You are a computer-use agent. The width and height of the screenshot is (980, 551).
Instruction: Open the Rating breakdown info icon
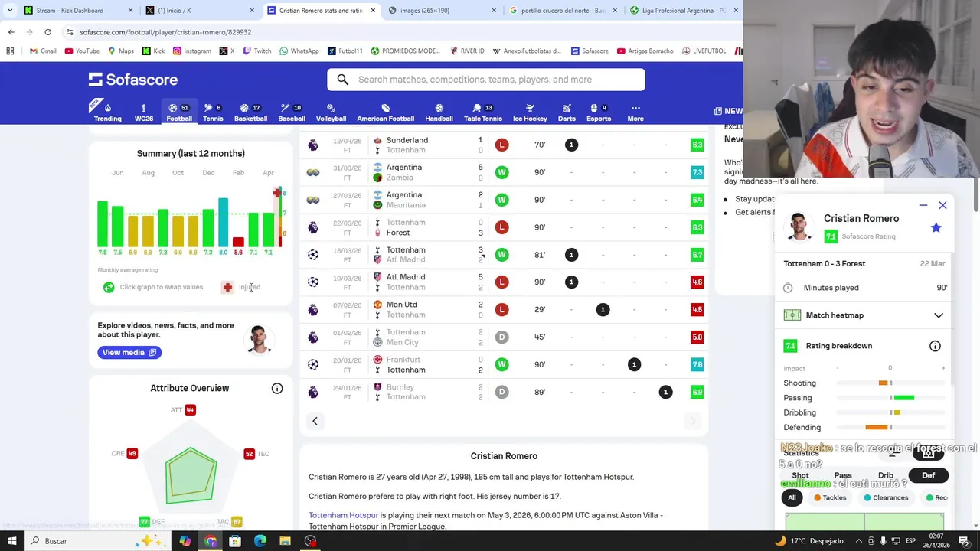click(x=935, y=346)
